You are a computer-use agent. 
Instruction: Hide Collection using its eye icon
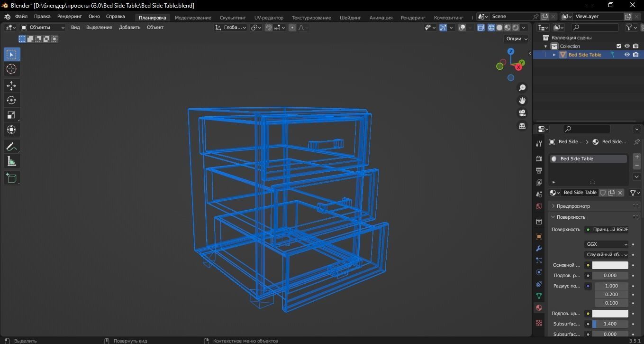click(627, 46)
